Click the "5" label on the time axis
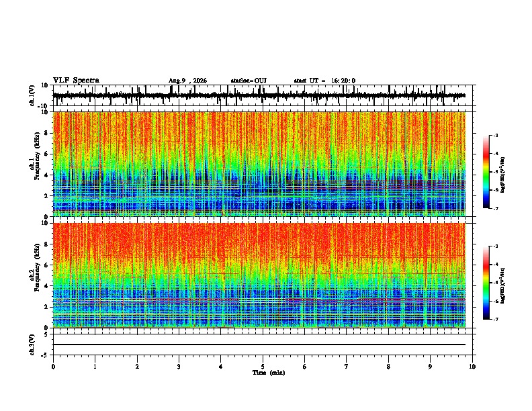 coord(263,367)
